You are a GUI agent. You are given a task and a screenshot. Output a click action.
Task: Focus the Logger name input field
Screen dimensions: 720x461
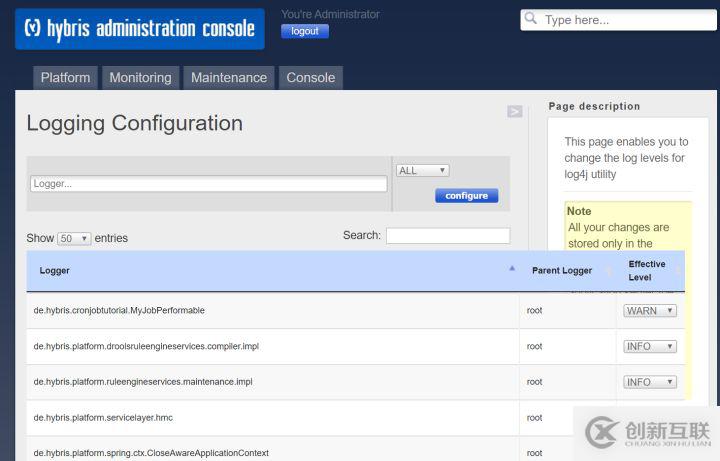[208, 184]
